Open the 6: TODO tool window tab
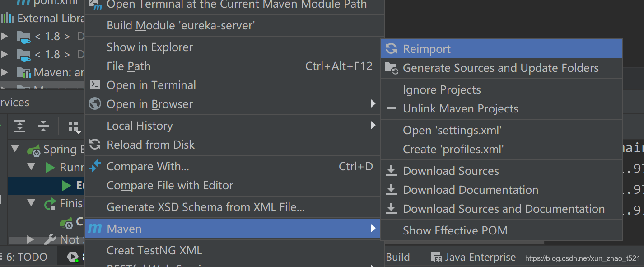The height and width of the screenshot is (267, 644). (x=27, y=257)
